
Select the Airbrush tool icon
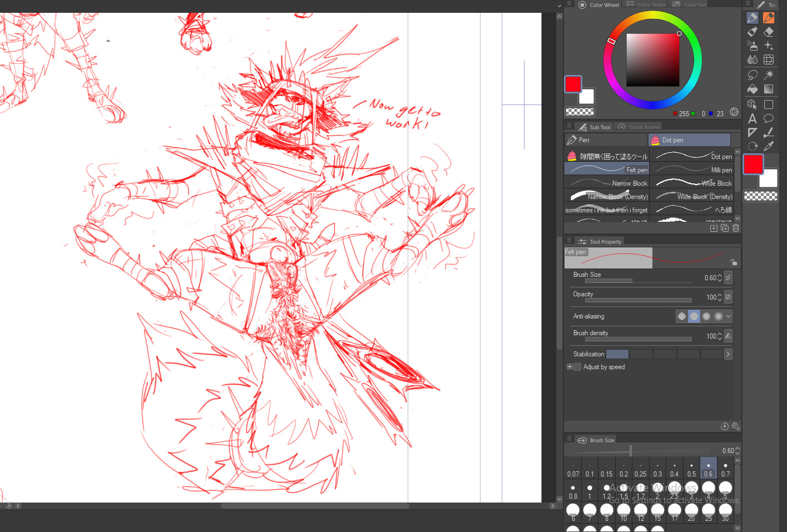coord(753,46)
